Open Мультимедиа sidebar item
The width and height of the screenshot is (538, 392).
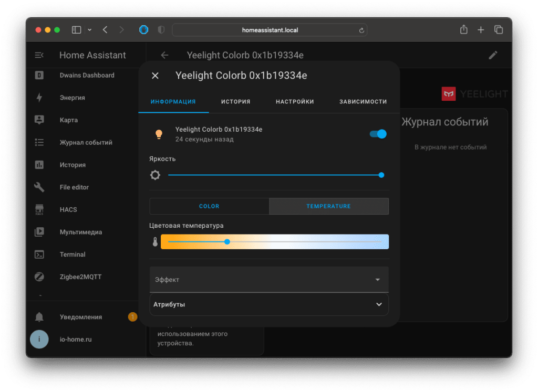click(x=80, y=232)
